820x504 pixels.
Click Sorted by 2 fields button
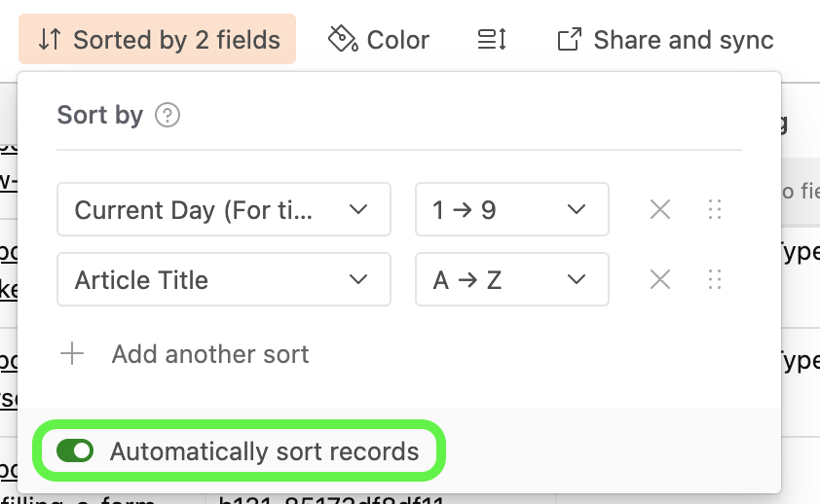pos(158,39)
